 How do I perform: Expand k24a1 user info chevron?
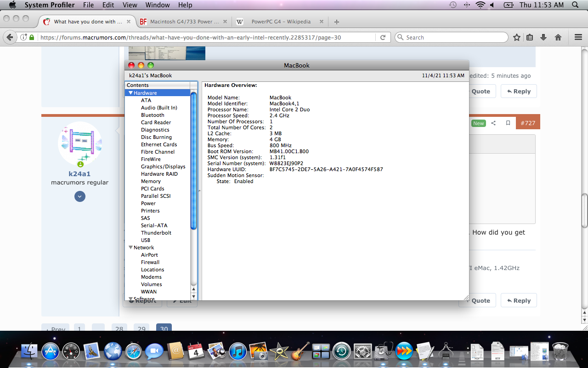(x=80, y=196)
